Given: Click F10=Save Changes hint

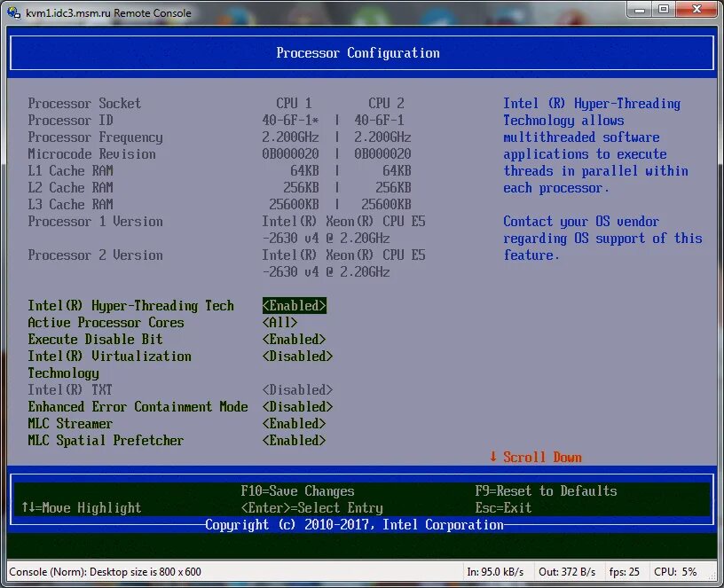Looking at the screenshot, I should pyautogui.click(x=297, y=491).
